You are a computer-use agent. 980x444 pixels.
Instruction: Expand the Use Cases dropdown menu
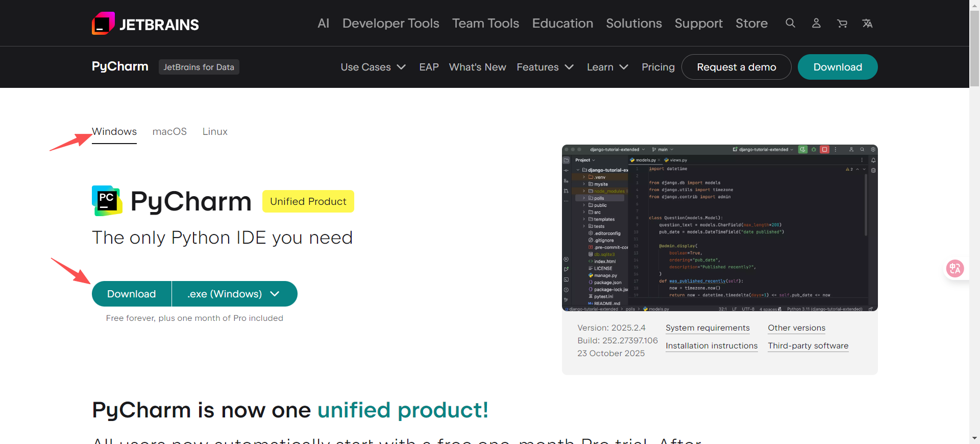tap(373, 67)
